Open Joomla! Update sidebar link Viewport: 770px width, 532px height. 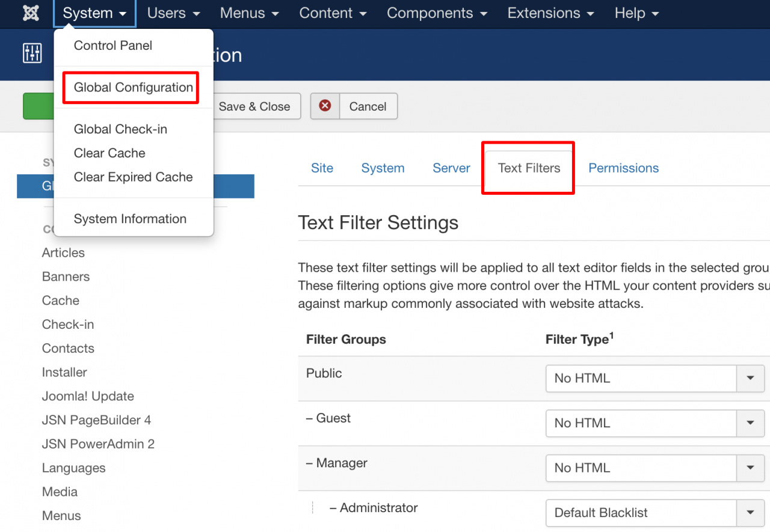pyautogui.click(x=88, y=396)
